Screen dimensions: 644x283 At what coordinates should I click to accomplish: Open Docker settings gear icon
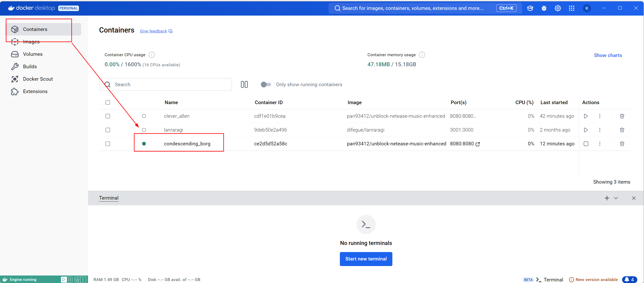pos(558,8)
